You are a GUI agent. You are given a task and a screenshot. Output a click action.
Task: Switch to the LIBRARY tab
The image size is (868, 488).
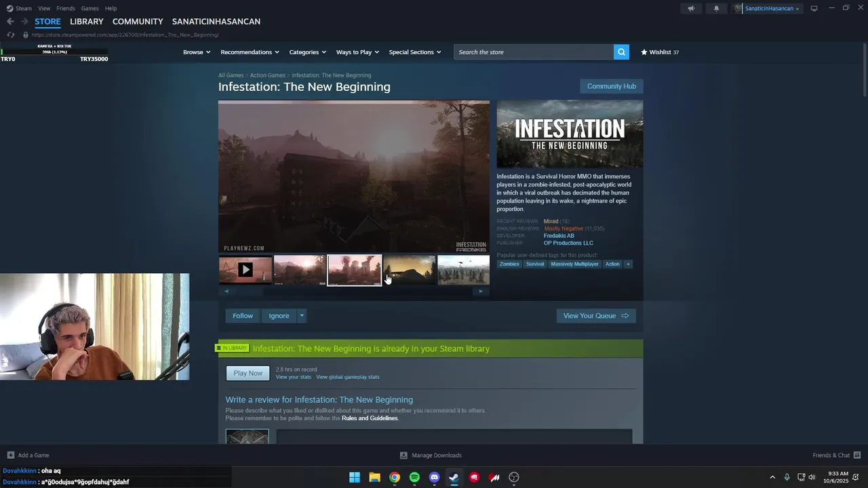coord(87,22)
